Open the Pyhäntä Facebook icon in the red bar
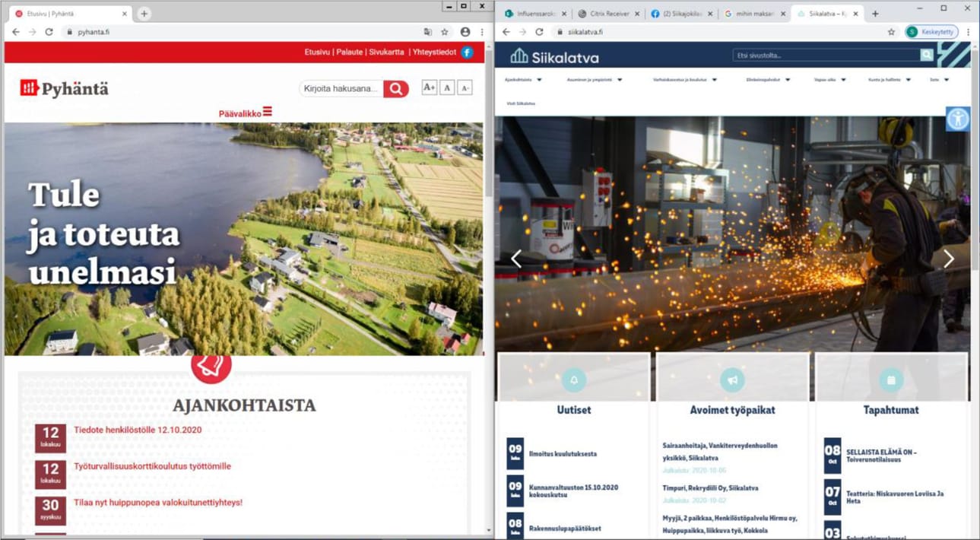The image size is (980, 540). [467, 52]
